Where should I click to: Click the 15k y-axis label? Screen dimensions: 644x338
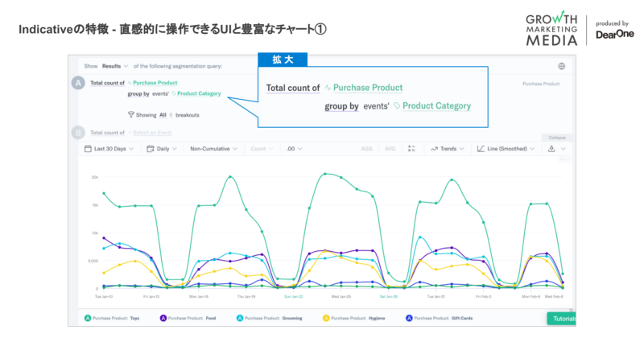[95, 205]
